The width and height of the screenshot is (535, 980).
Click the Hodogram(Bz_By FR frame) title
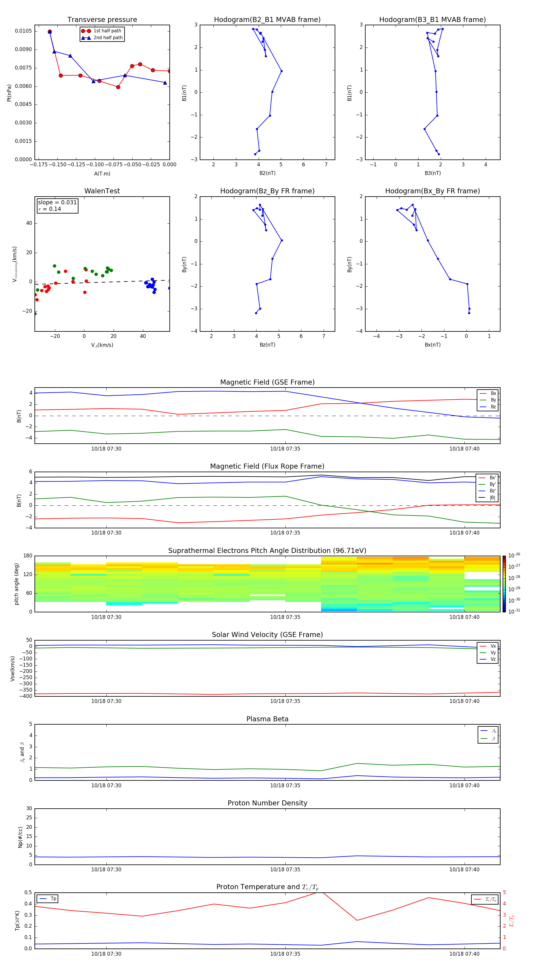click(267, 191)
